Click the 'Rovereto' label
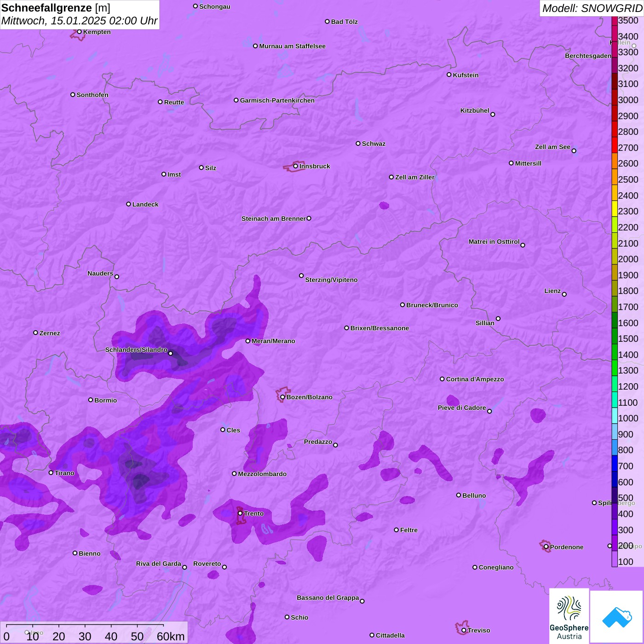The image size is (644, 644). (x=207, y=563)
